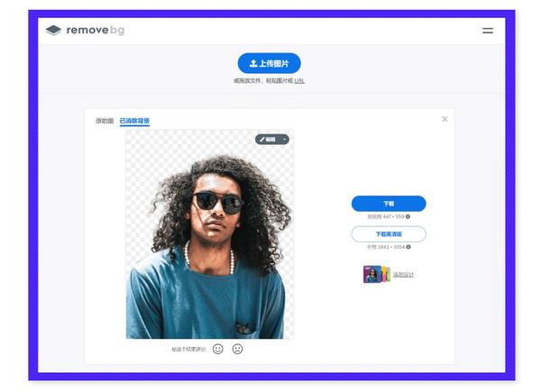
Task: Click info icon next to preview size
Action: (408, 216)
